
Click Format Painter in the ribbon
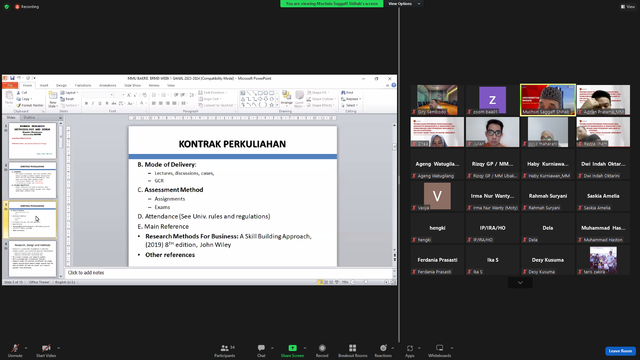tap(30, 105)
